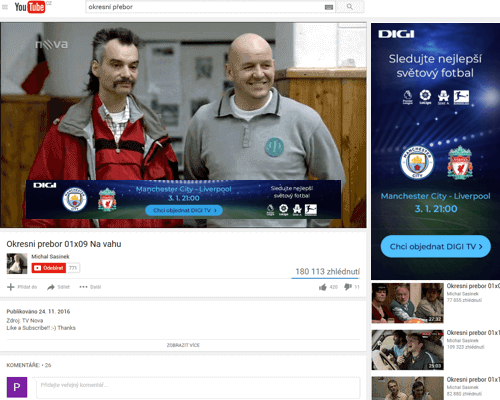This screenshot has height=400, width=500.
Task: Click Manchester City crest in sidebar ad
Action: pyautogui.click(x=417, y=163)
